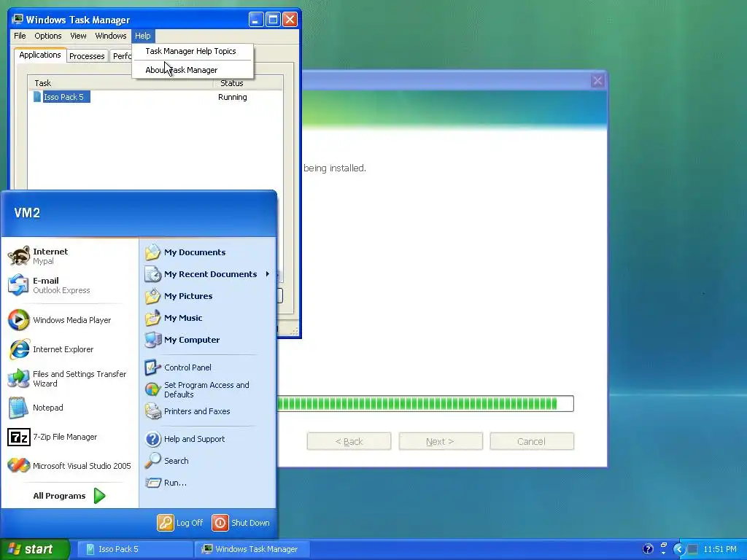The height and width of the screenshot is (560, 747).
Task: Open the File menu in Task Manager
Action: 20,36
